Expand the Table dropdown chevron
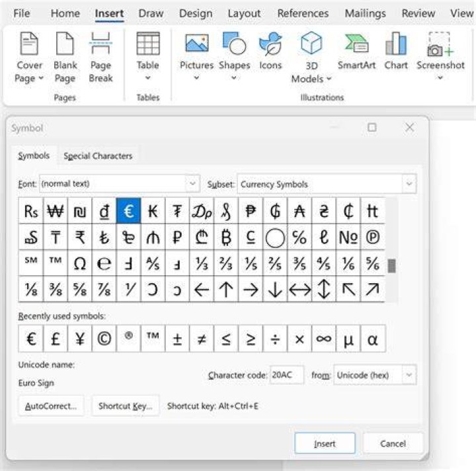This screenshot has height=471, width=476. 148,78
